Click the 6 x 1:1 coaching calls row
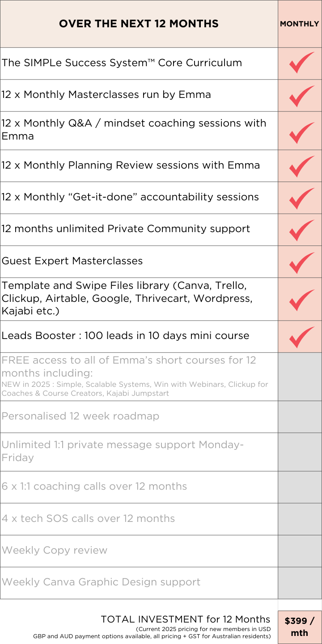This screenshot has width=322, height=644. click(139, 487)
